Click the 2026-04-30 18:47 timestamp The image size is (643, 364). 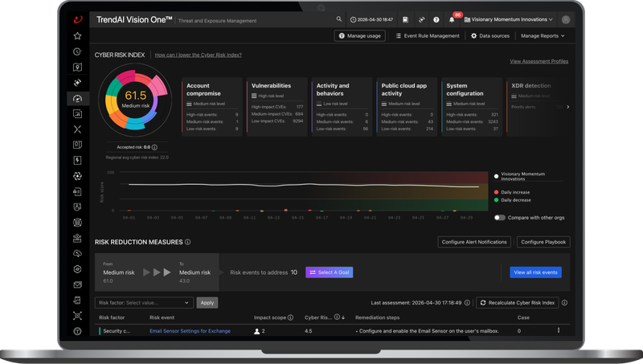click(x=371, y=19)
